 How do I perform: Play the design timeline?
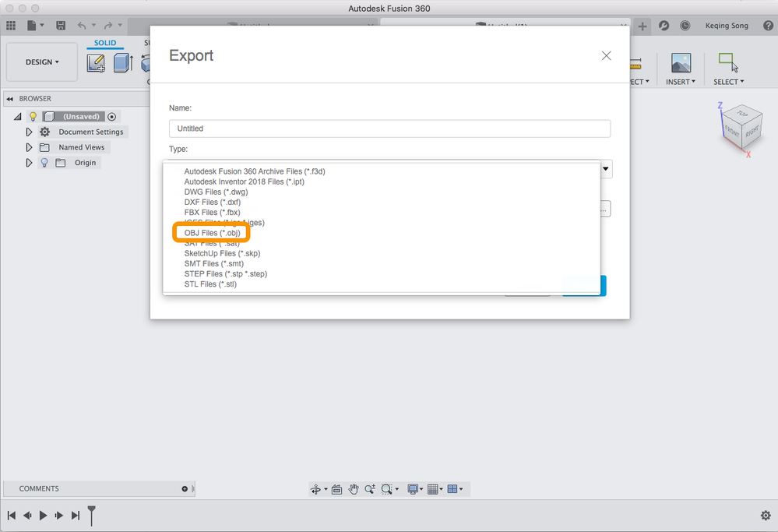[43, 516]
